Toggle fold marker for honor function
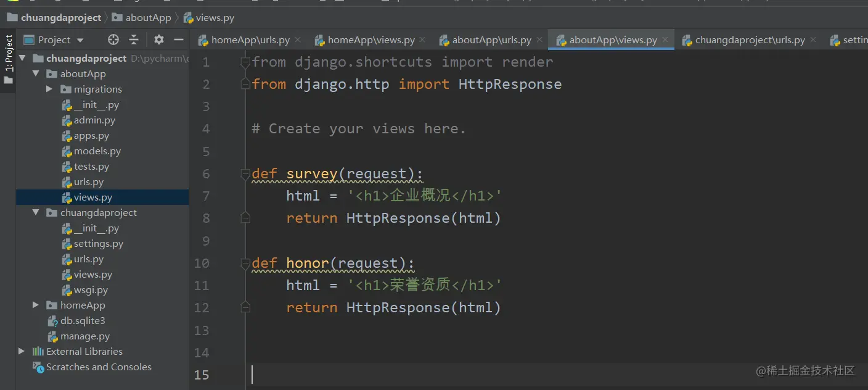Screen dimensions: 868x390 click(245, 263)
